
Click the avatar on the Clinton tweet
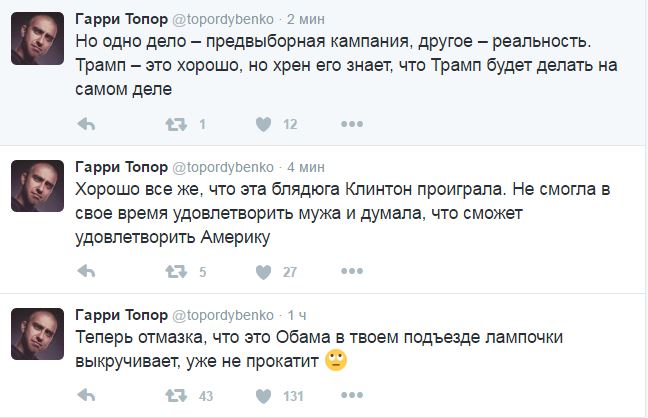pos(38,186)
